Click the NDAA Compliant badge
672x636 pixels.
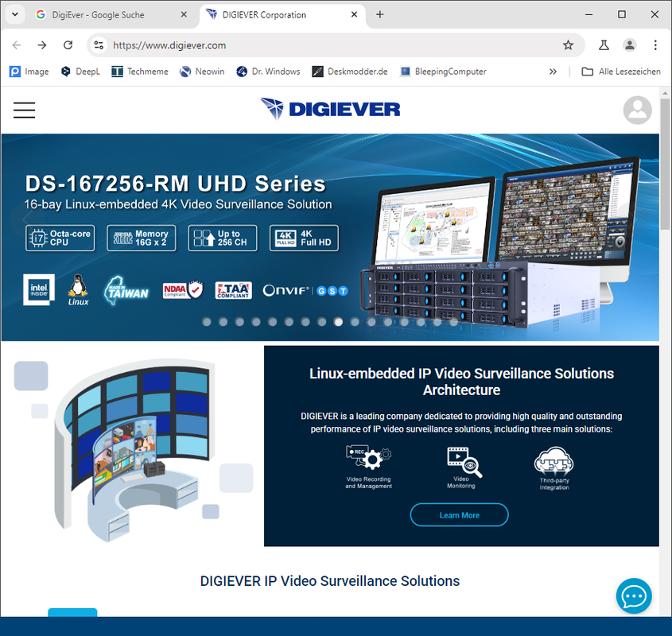(183, 290)
